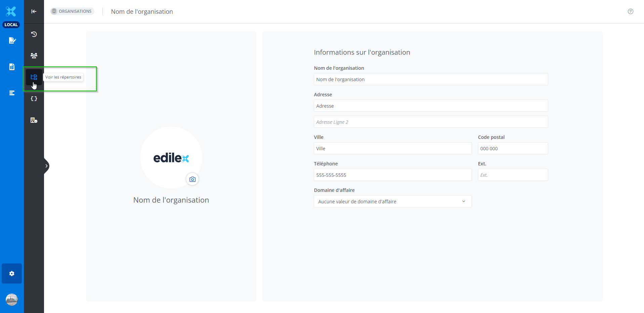The height and width of the screenshot is (313, 644).
Task: Open the horizontal bars icon in blue sidebar
Action: tap(12, 93)
